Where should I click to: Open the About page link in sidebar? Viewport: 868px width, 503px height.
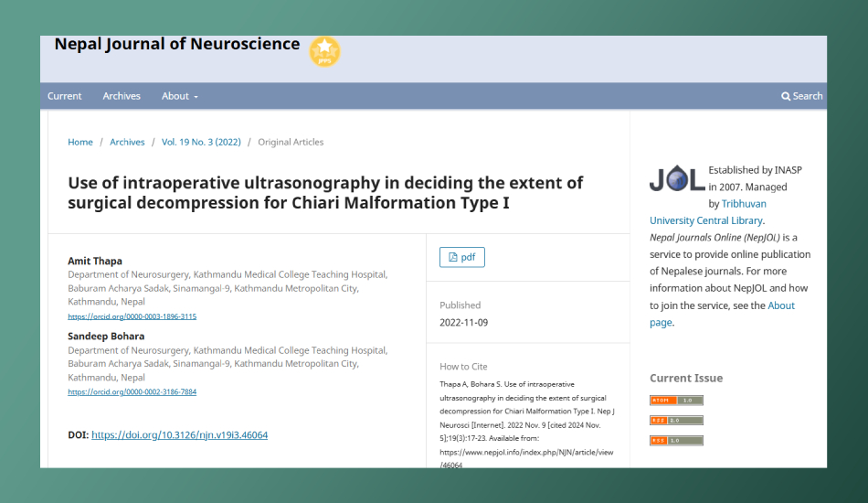(x=723, y=314)
